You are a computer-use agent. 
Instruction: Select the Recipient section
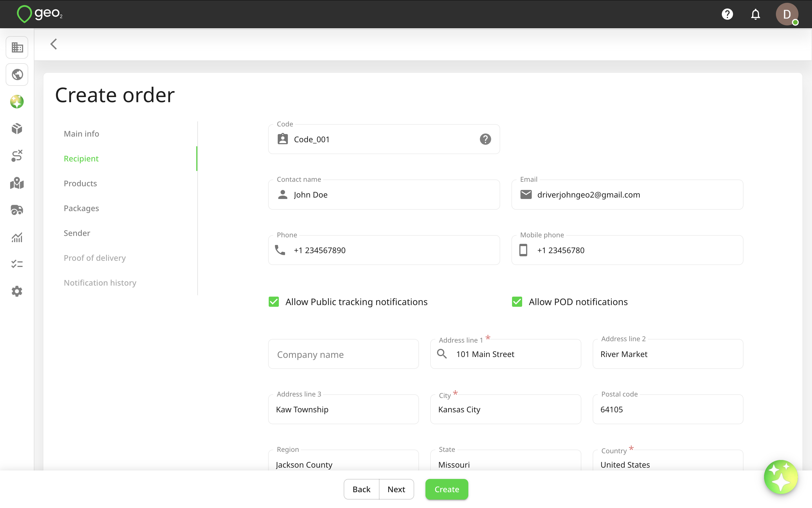pyautogui.click(x=81, y=159)
